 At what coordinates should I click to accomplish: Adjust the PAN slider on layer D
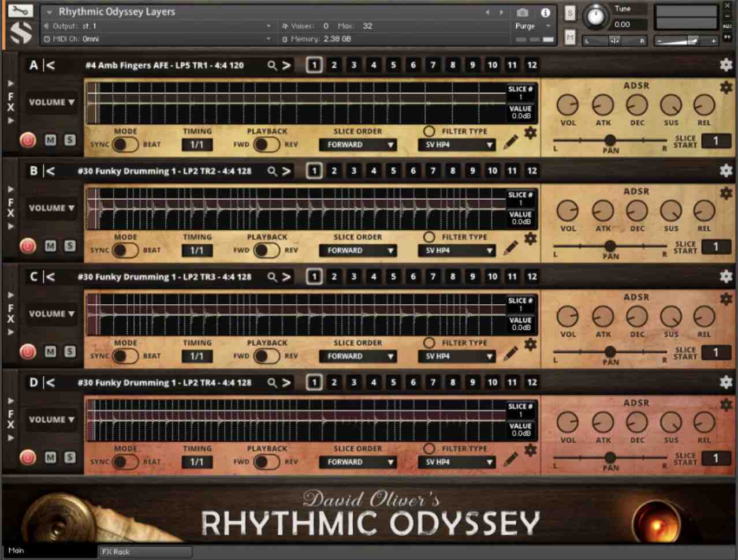click(x=610, y=458)
